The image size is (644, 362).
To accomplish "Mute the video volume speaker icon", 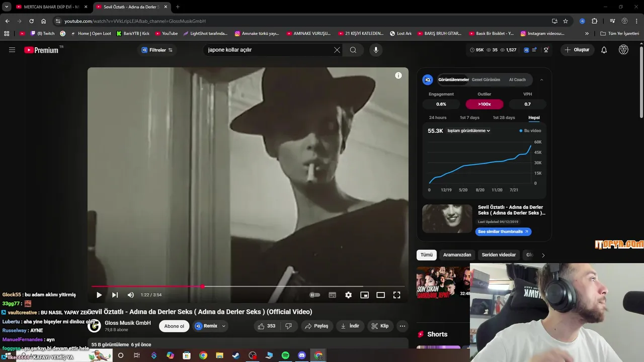I will point(131,295).
